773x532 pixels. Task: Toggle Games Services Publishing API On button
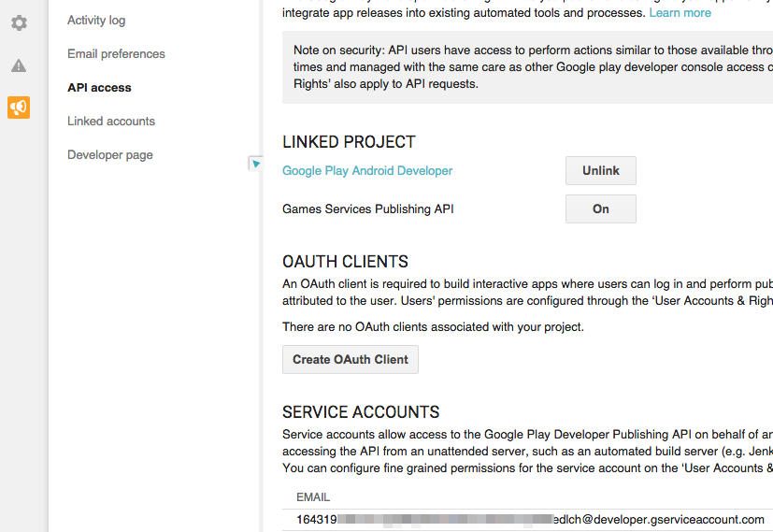(x=600, y=209)
